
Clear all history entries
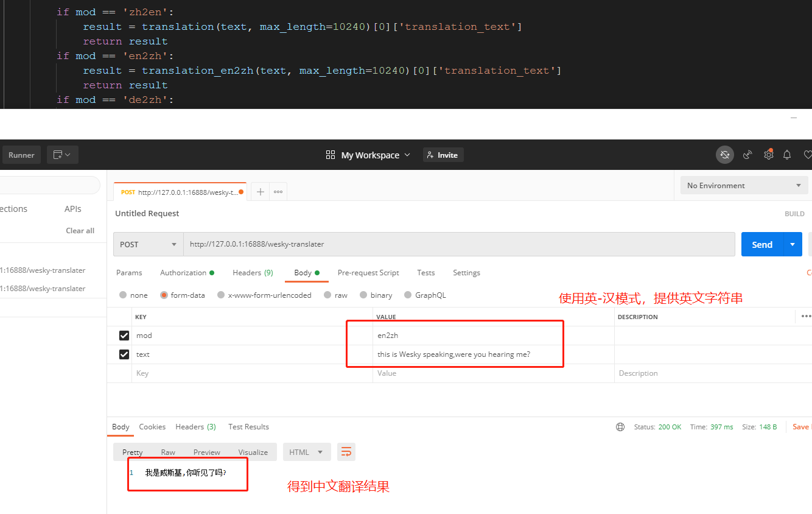pyautogui.click(x=80, y=231)
